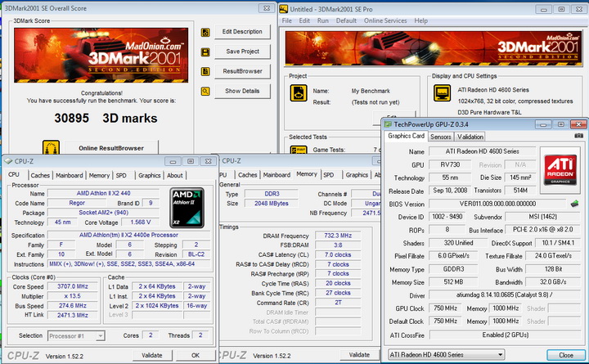Click the ResultBrowser document icon
Image resolution: width=589 pixels, height=364 pixels.
(x=205, y=71)
